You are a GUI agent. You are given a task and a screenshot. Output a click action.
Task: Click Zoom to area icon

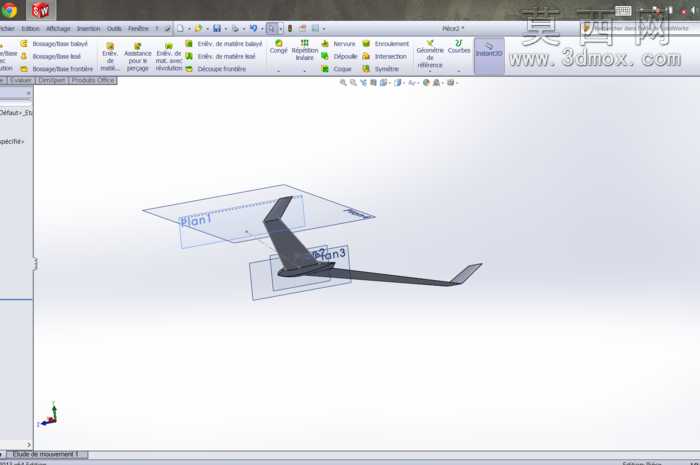point(353,83)
